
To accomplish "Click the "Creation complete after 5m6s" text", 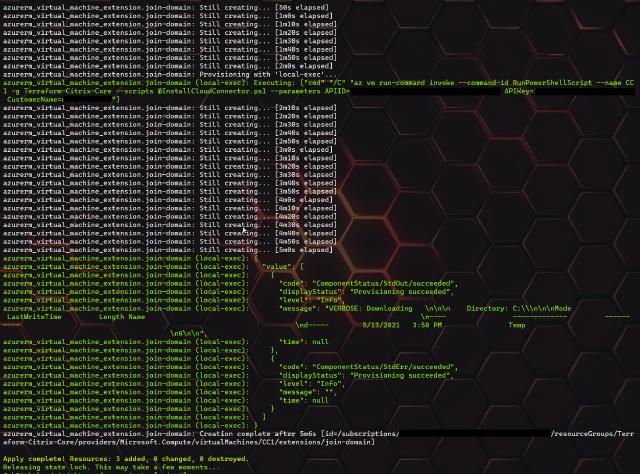I will click(x=258, y=434).
